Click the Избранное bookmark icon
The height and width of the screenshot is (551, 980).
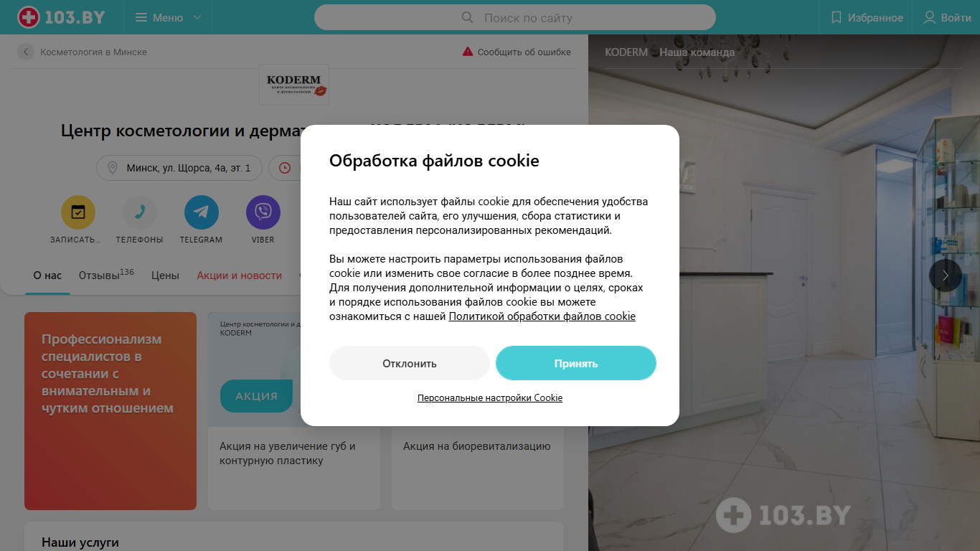(x=836, y=17)
